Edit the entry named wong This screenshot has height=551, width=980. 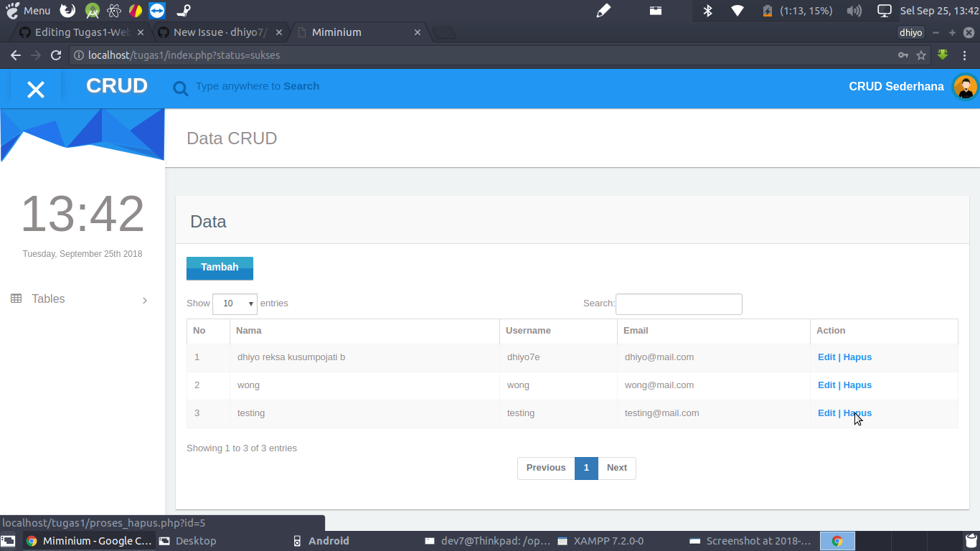coord(826,385)
